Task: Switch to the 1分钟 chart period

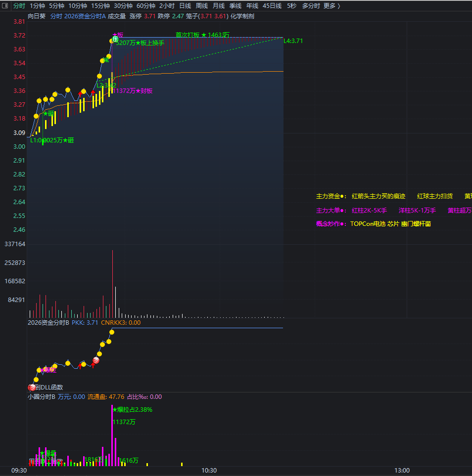Action: pyautogui.click(x=38, y=6)
